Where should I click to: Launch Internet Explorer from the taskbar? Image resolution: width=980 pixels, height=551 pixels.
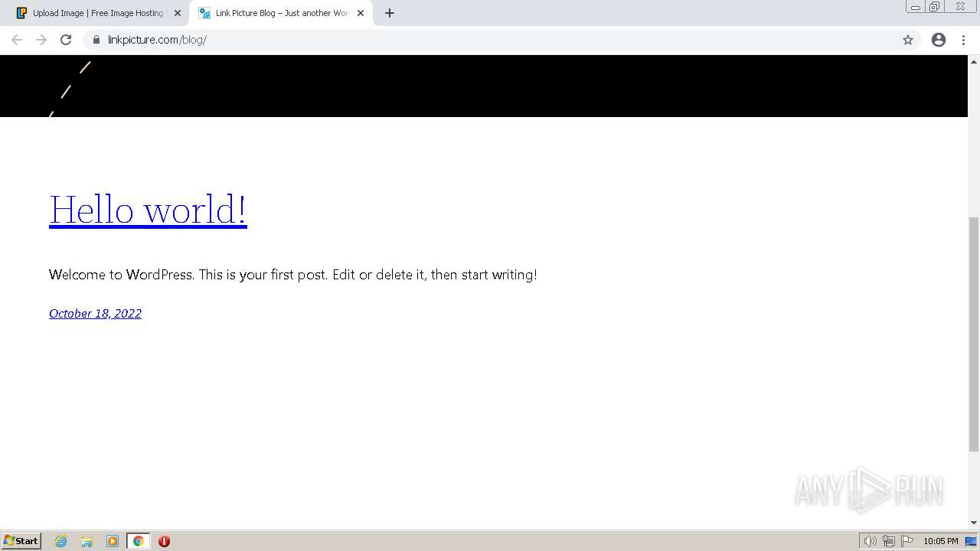[x=60, y=541]
